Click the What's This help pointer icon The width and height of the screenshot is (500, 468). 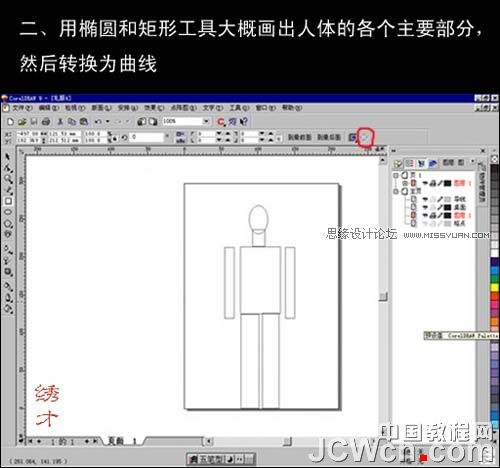244,122
